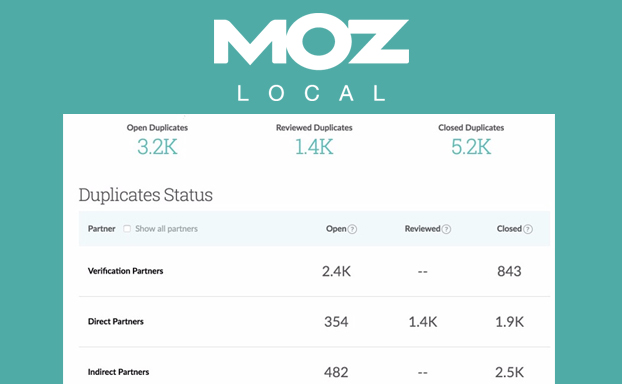Click the 843 closed Verification Partners value
Image resolution: width=622 pixels, height=384 pixels.
[509, 271]
